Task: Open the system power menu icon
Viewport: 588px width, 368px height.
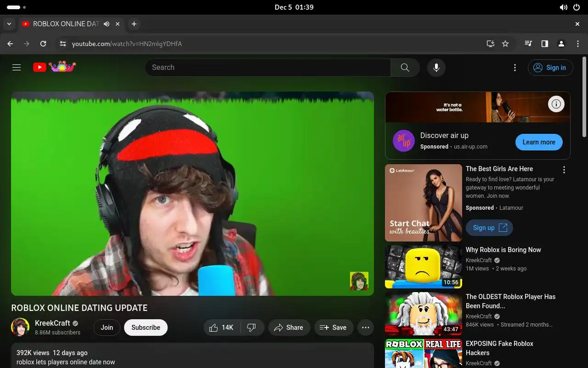Action: pos(577,7)
